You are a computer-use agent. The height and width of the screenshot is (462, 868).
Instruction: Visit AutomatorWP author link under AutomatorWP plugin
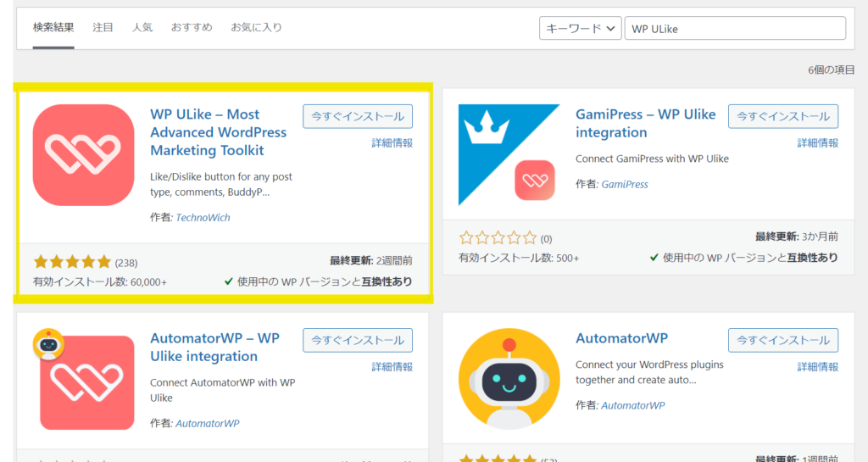[x=632, y=405]
